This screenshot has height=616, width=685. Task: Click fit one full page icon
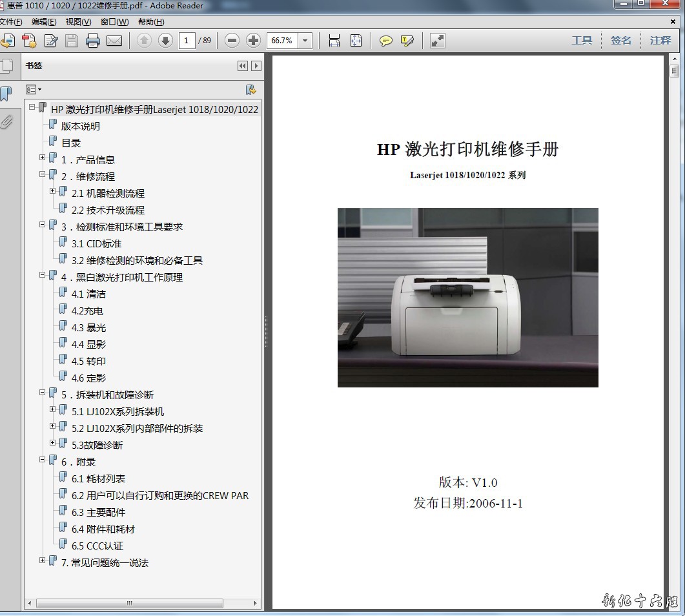[356, 41]
